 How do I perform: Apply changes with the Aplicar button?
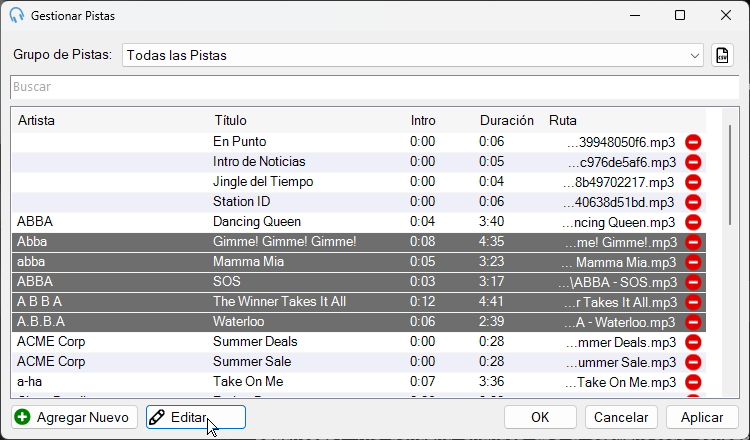[702, 417]
